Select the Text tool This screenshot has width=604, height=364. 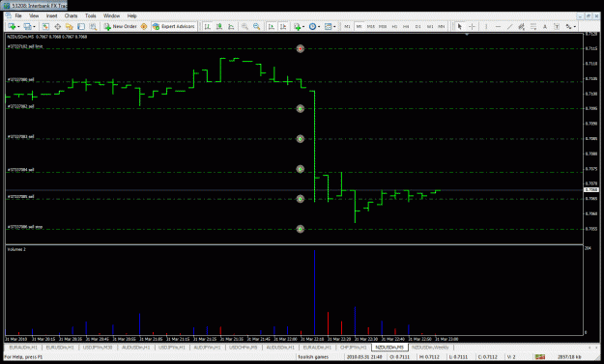pyautogui.click(x=545, y=26)
